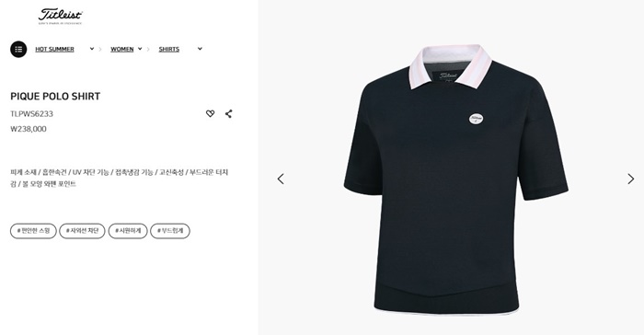644x335 pixels.
Task: Add polo shirt to wishlist with heart icon
Action: coord(210,113)
